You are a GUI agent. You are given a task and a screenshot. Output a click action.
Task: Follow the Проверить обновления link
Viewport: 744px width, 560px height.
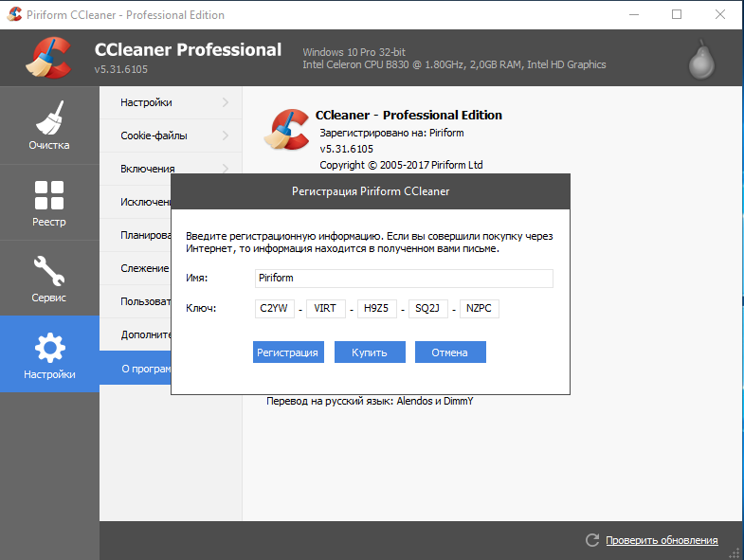click(x=662, y=540)
